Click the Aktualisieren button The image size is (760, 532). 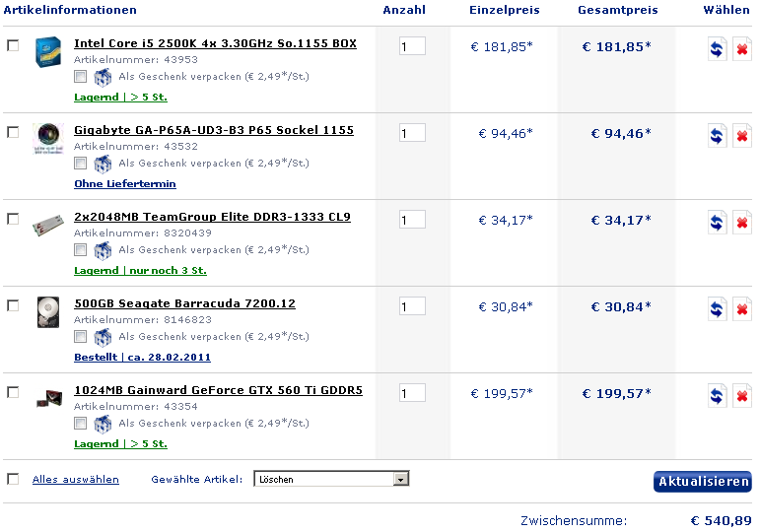tap(703, 481)
